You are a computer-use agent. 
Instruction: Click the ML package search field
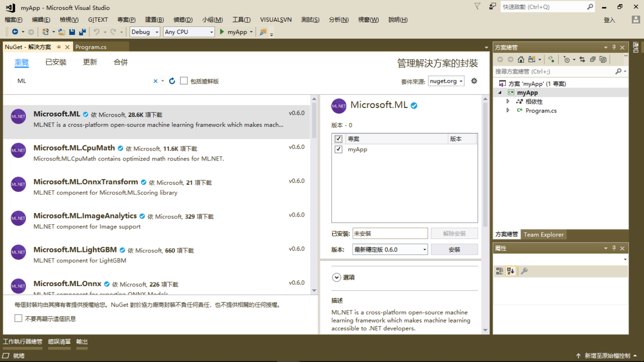click(83, 81)
